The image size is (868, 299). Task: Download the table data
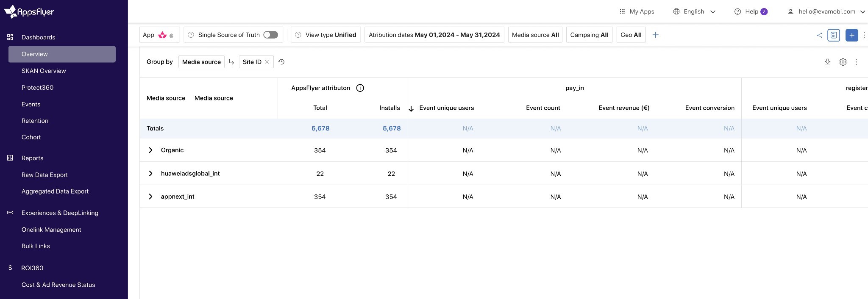(x=827, y=62)
